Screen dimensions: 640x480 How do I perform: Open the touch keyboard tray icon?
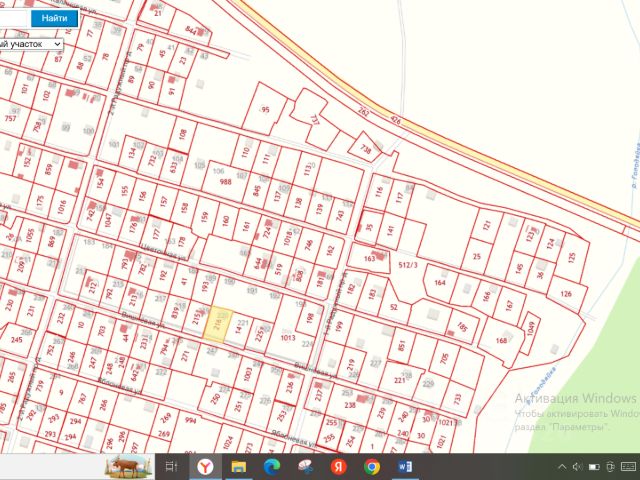(628, 467)
